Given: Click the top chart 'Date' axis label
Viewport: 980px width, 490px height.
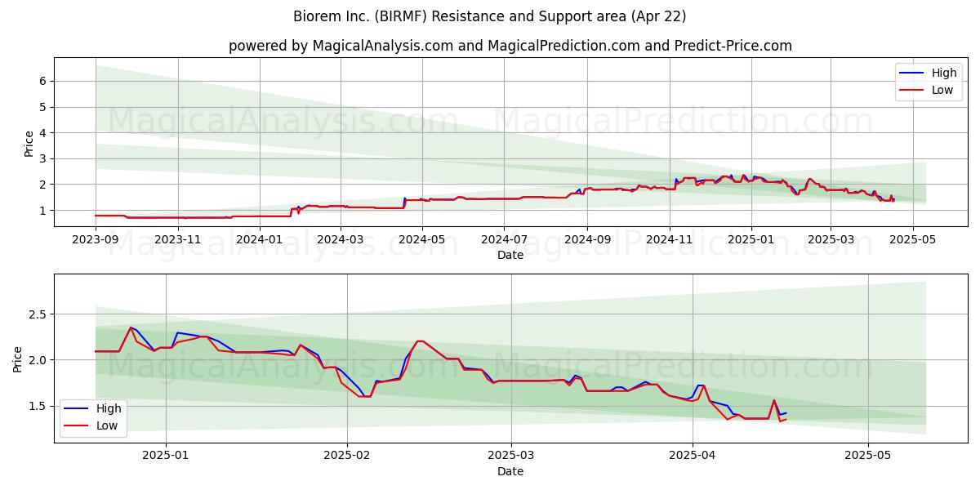Looking at the screenshot, I should point(510,256).
